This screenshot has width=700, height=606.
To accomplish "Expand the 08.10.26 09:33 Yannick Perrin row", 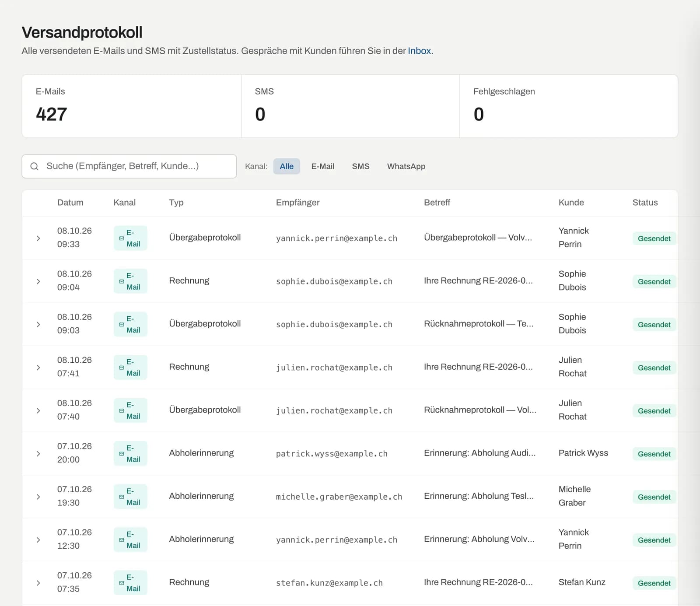I will tap(38, 238).
